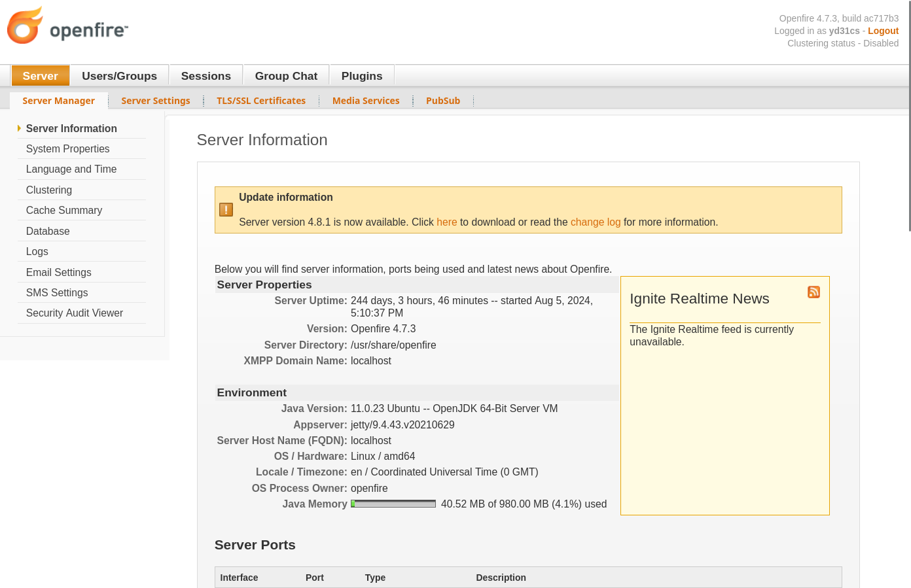Image resolution: width=911 pixels, height=588 pixels.
Task: Click the Port column header
Action: point(315,578)
